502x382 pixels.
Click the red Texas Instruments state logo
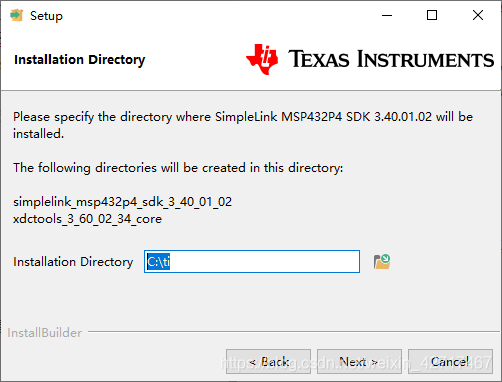262,59
